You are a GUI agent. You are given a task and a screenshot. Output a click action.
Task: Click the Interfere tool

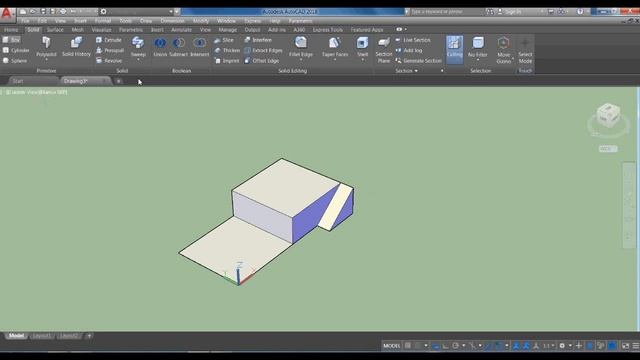(258, 40)
